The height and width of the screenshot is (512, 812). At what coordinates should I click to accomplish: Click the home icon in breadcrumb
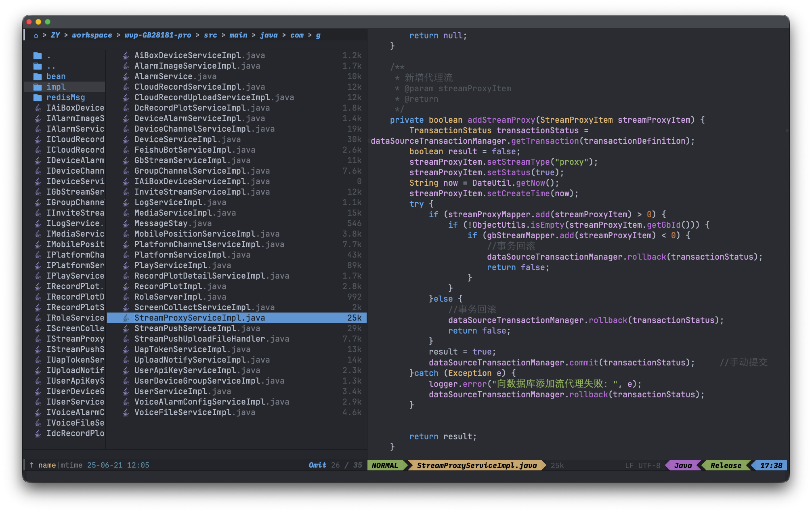(36, 36)
